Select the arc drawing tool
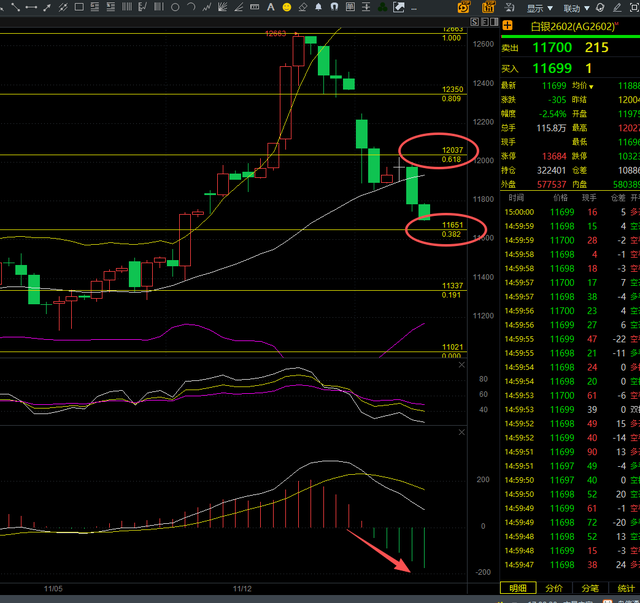 [191, 7]
